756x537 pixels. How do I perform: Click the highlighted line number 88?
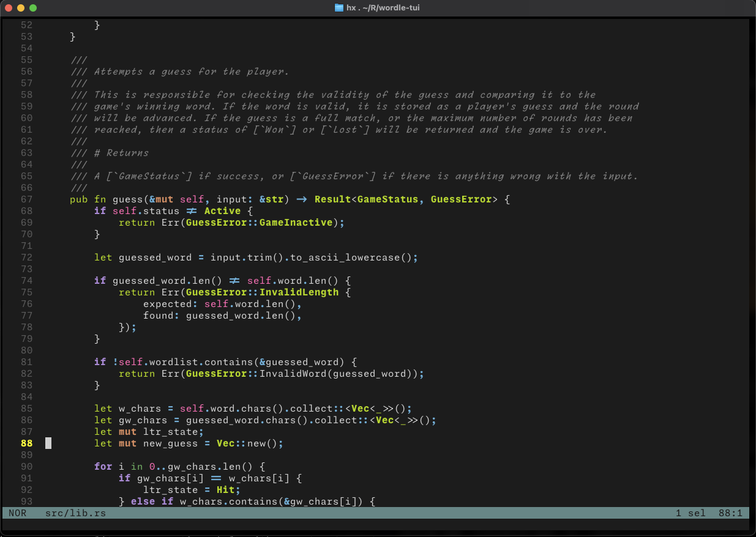pyautogui.click(x=26, y=443)
